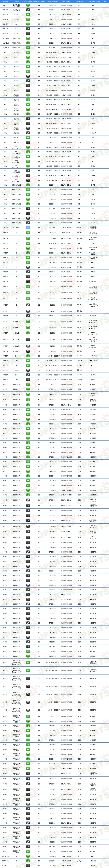This screenshot has height=868, width=109.
Task: Click the G4FJ engine code cell
Action: point(93,48)
